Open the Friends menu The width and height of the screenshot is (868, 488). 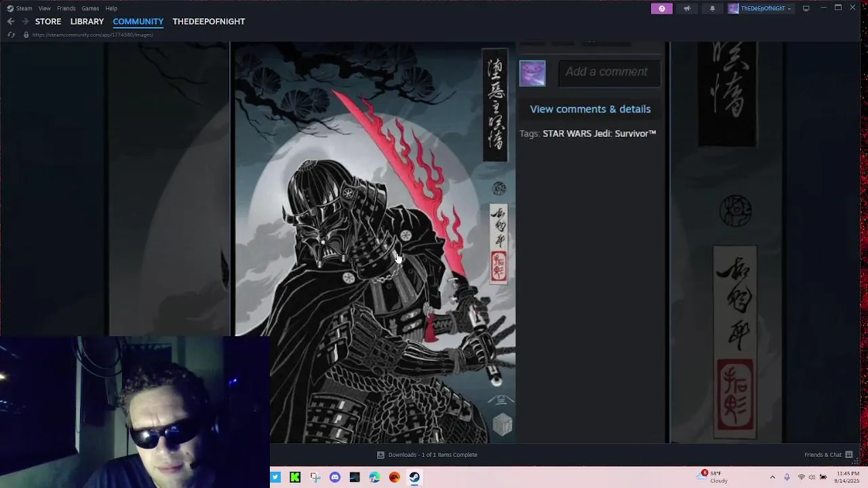pyautogui.click(x=66, y=8)
